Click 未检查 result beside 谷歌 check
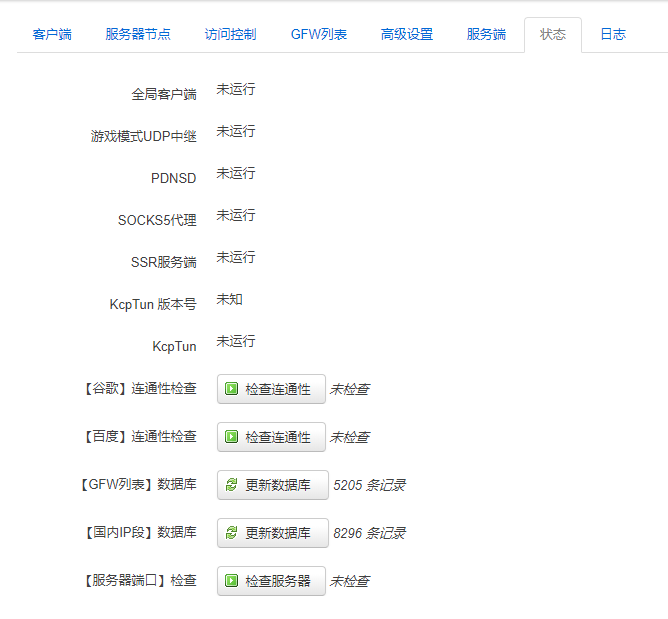668x619 pixels. [350, 389]
